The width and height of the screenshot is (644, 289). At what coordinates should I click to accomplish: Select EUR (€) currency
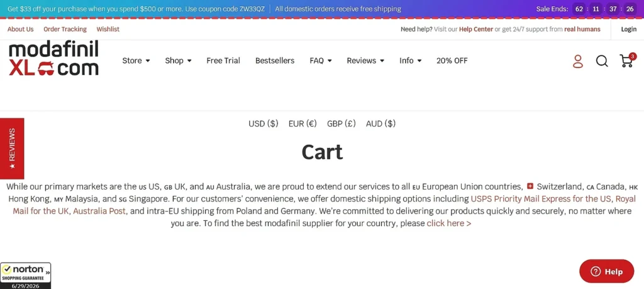click(x=303, y=123)
